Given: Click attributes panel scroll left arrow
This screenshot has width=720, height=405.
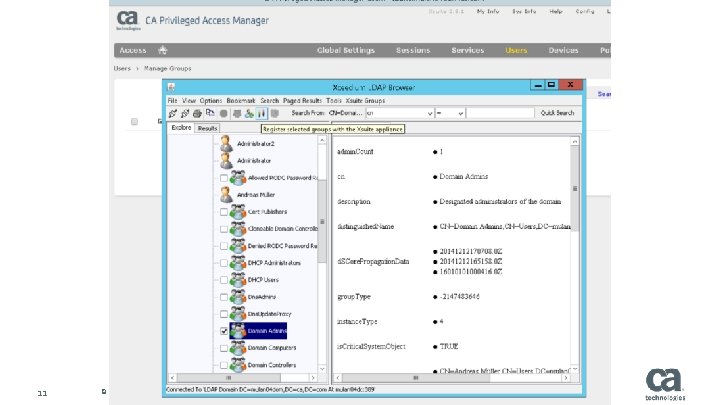Looking at the screenshot, I should [x=338, y=378].
